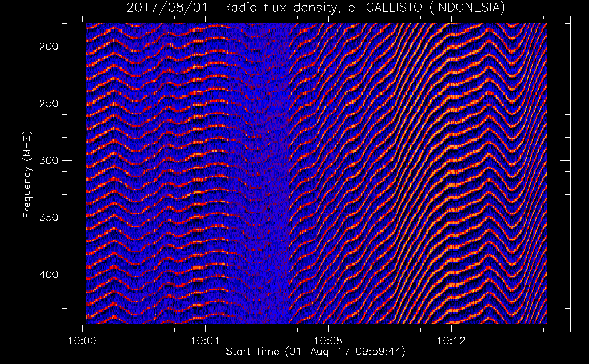Click the 10:08 time tick label
The width and height of the screenshot is (589, 364).
point(328,341)
